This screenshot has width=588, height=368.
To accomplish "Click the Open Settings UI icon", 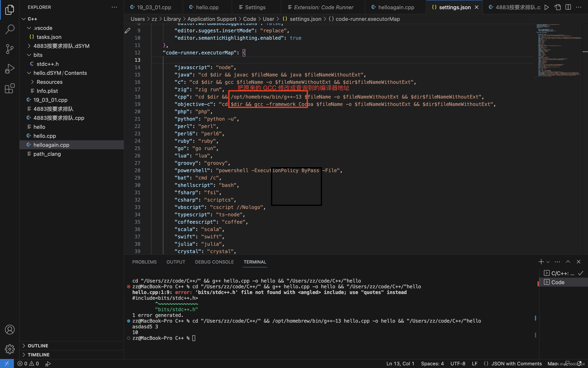I will pos(558,7).
